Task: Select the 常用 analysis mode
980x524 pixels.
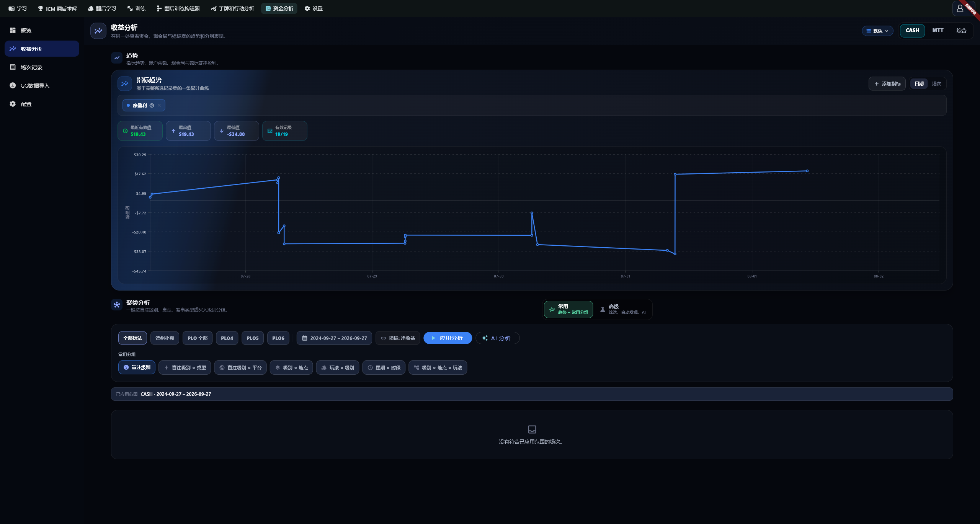Action: [568, 309]
